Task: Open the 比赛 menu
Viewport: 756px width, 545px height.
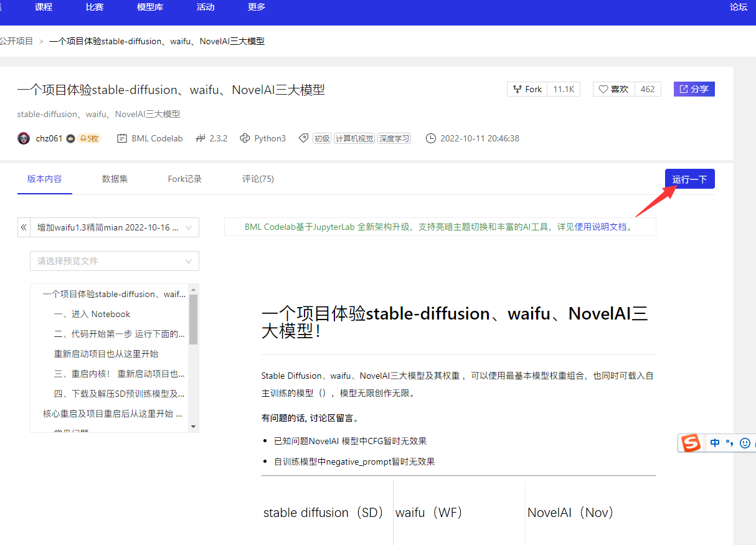Action: pyautogui.click(x=95, y=7)
